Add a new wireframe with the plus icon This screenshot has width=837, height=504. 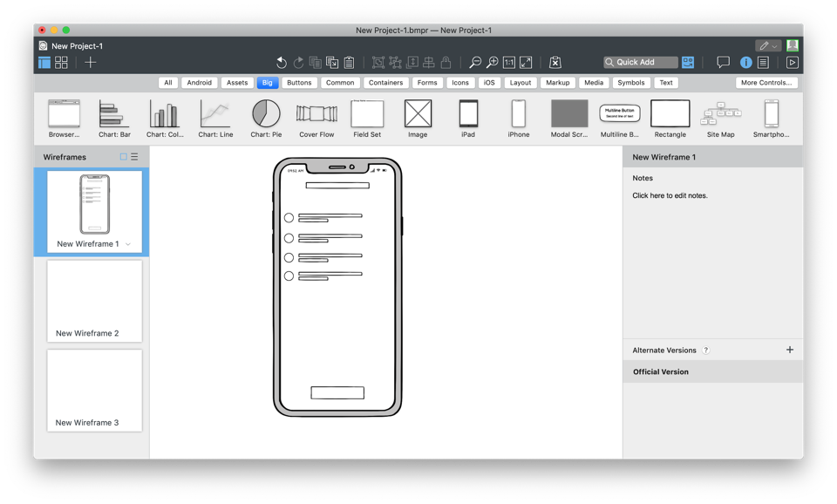(x=91, y=63)
